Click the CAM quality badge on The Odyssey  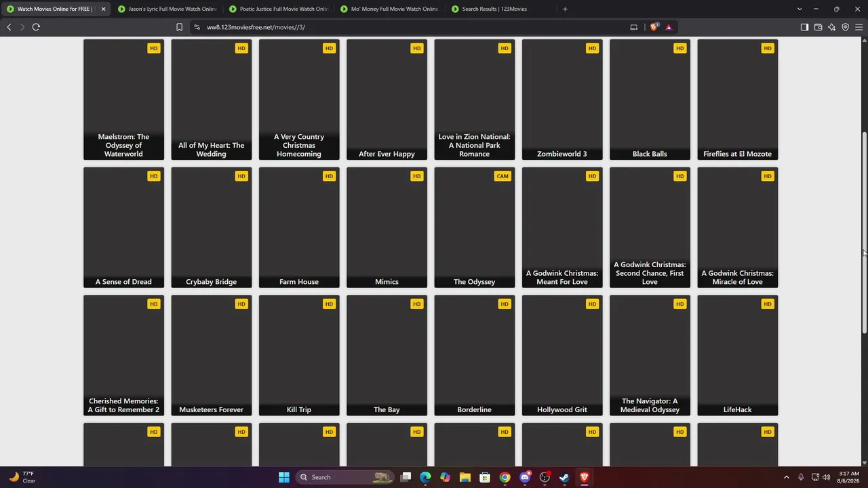click(x=502, y=176)
